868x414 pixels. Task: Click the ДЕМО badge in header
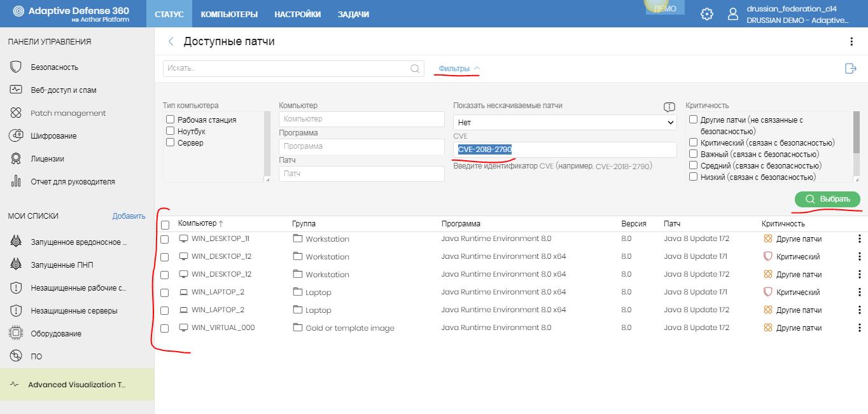pyautogui.click(x=665, y=8)
